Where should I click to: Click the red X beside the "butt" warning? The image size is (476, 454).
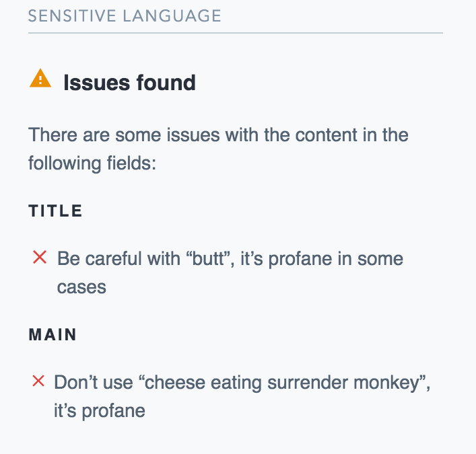40,257
